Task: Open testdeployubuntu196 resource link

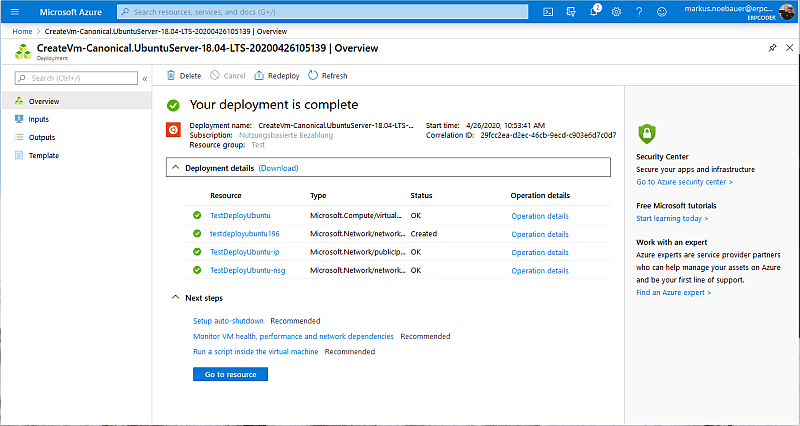Action: point(245,234)
